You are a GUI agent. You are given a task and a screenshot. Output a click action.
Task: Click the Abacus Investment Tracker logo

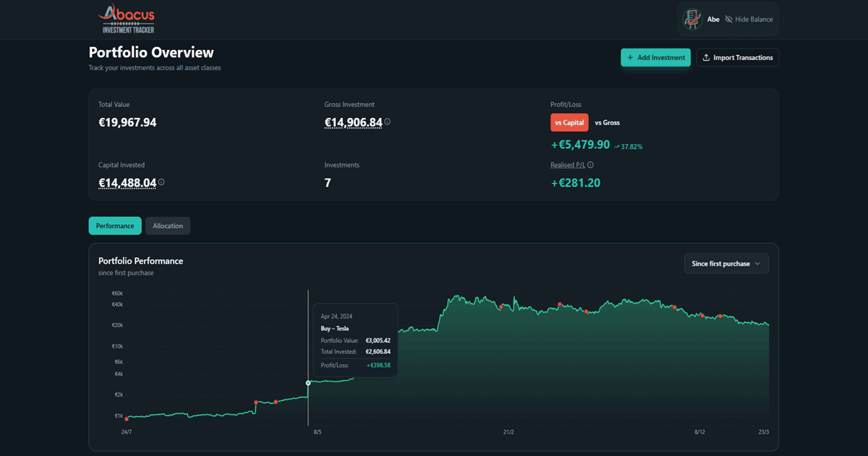(x=127, y=20)
